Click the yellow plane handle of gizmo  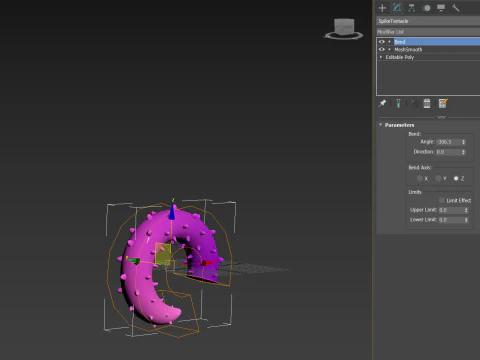pos(163,254)
